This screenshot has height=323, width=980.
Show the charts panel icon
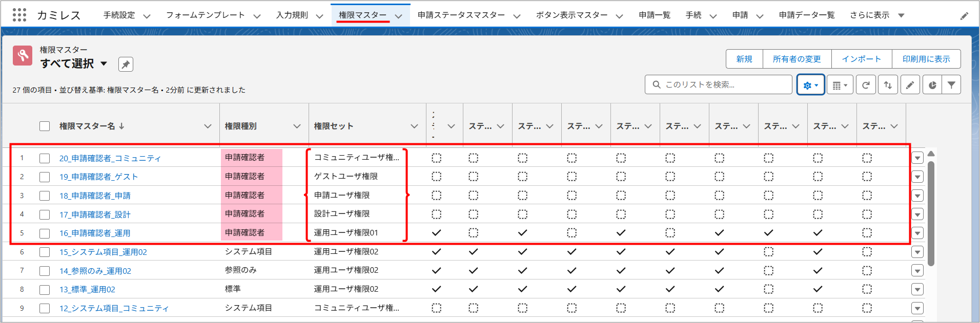(x=932, y=85)
